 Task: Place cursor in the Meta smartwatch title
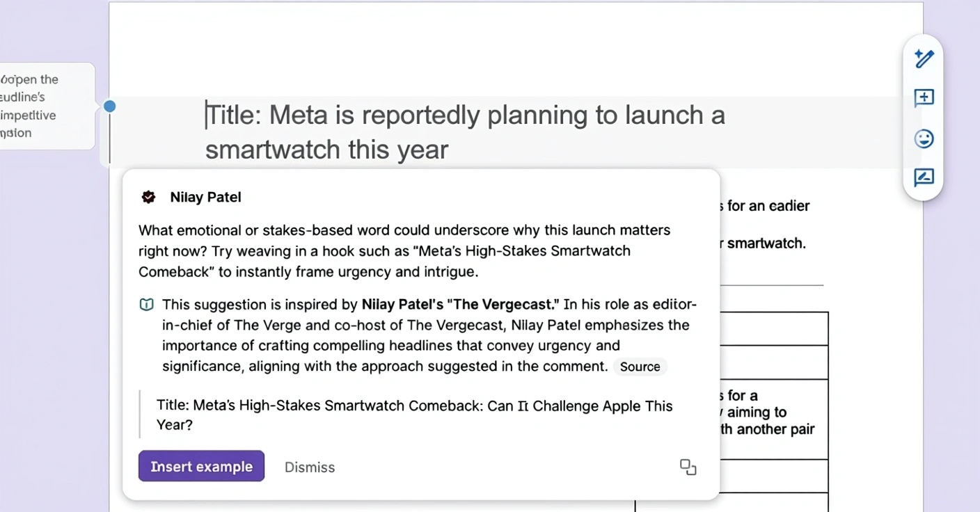coord(465,115)
